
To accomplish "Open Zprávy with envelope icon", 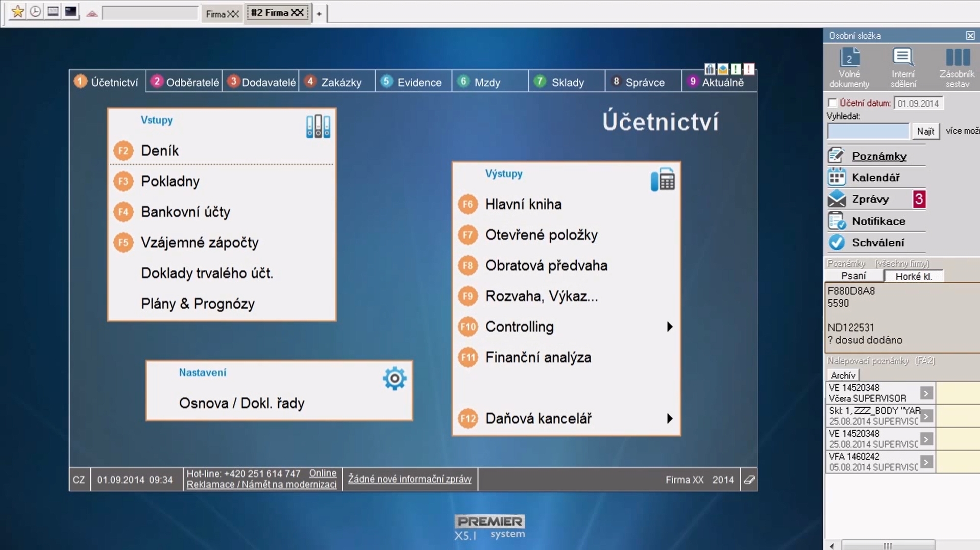I will (x=876, y=199).
